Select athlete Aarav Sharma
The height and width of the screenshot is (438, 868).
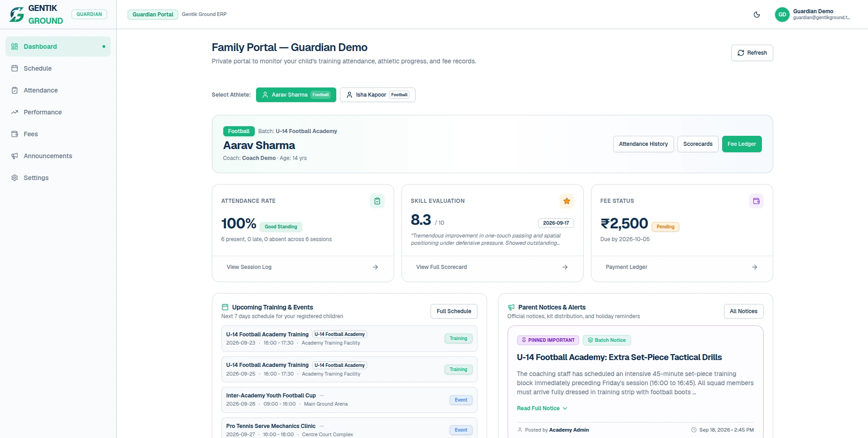point(296,95)
